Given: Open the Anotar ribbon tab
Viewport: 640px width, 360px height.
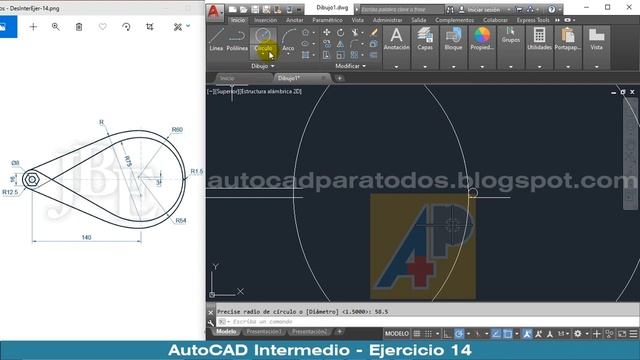Looking at the screenshot, I should pos(294,20).
